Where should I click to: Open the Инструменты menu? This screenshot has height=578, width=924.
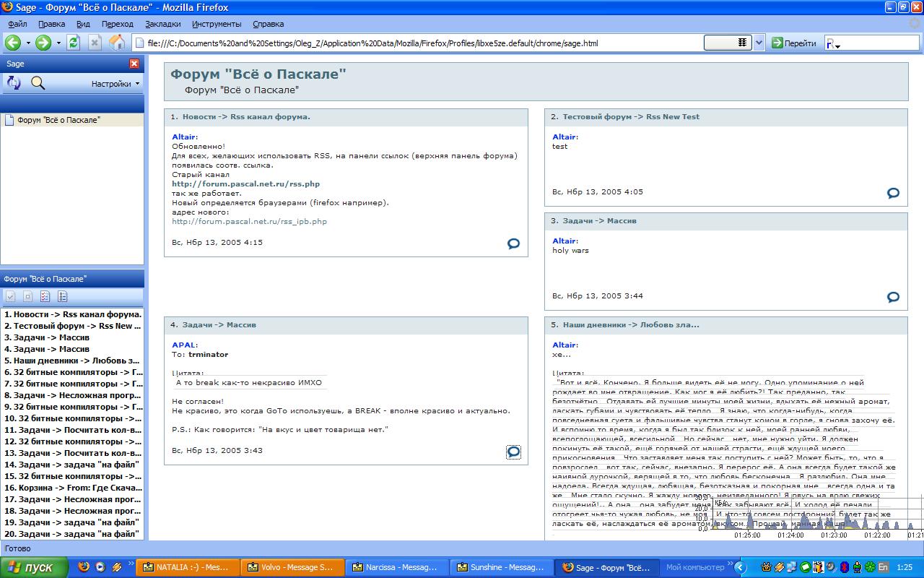pyautogui.click(x=217, y=24)
